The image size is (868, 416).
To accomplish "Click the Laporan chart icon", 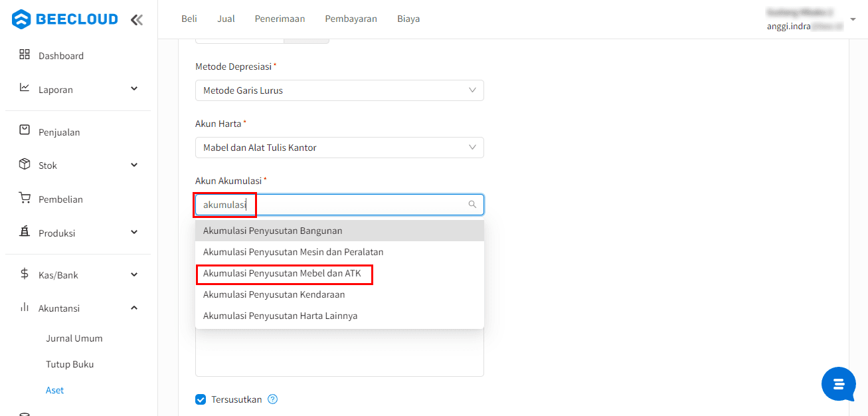I will pyautogui.click(x=25, y=88).
